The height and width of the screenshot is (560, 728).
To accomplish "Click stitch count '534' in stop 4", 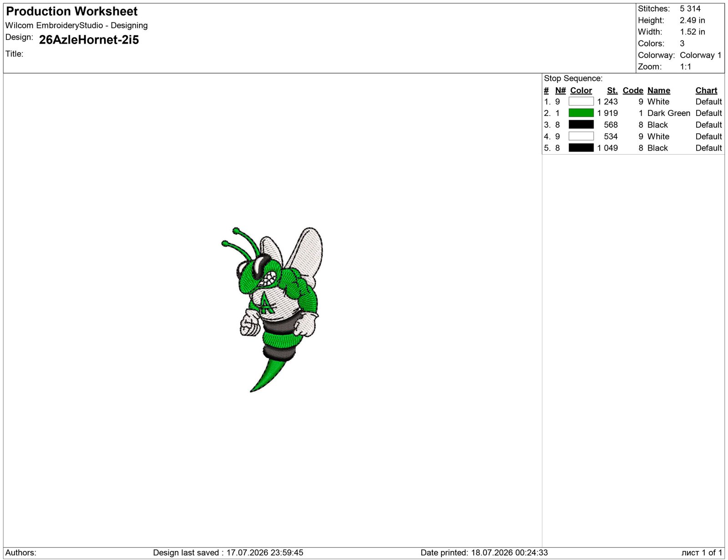I will [611, 136].
